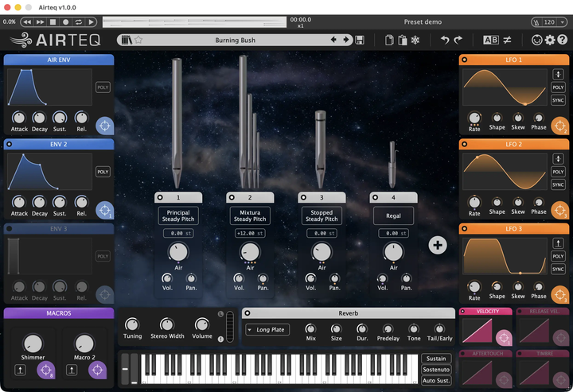
Task: Click the metronome icon beside tempo
Action: [x=536, y=22]
